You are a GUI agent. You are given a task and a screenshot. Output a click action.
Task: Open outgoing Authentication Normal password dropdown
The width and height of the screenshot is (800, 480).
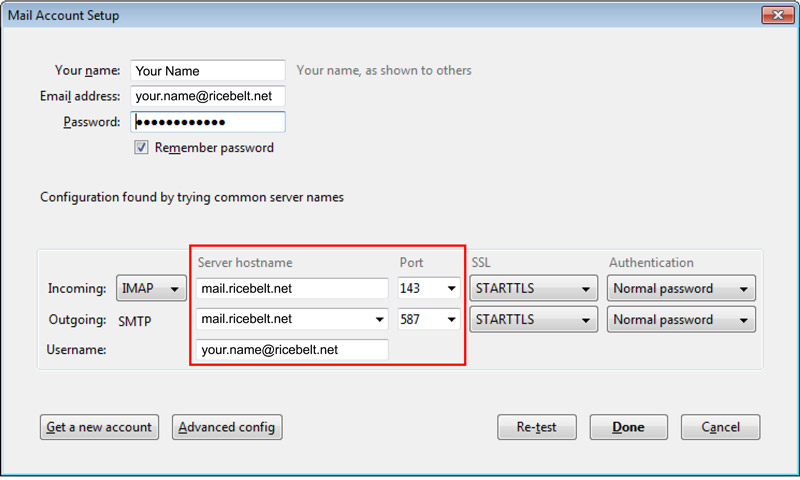(680, 320)
